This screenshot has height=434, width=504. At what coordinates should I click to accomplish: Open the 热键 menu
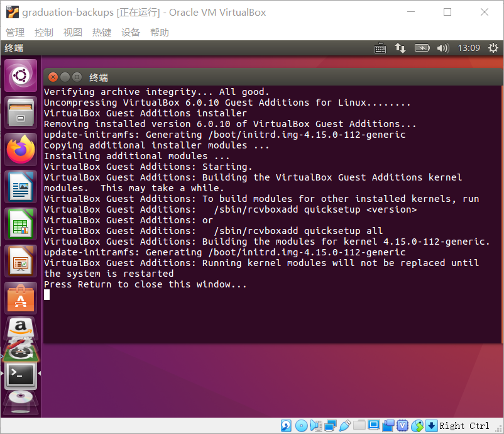(x=102, y=33)
